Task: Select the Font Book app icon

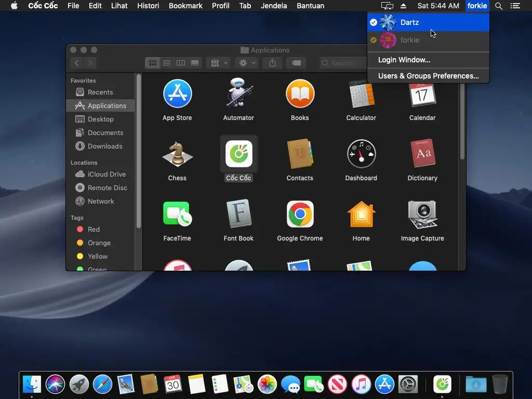Action: [239, 214]
